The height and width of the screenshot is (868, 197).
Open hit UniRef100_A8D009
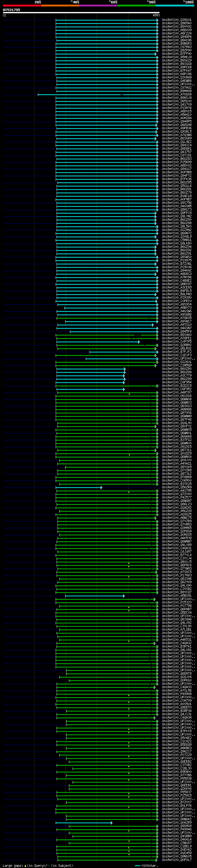(x=176, y=30)
